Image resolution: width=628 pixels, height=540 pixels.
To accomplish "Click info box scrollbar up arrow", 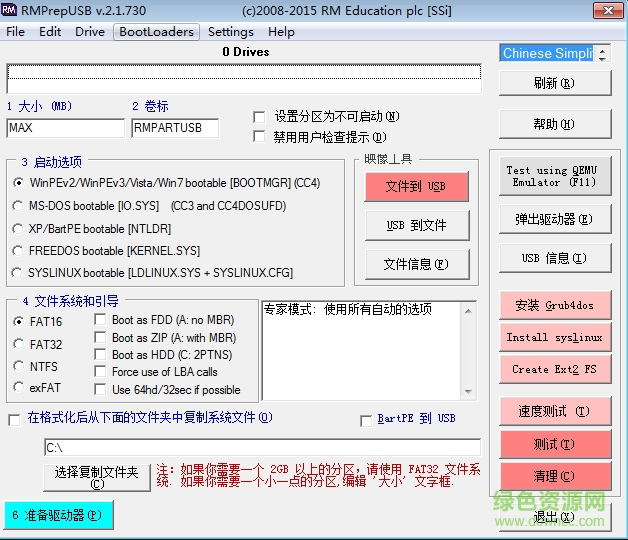I will tap(468, 311).
